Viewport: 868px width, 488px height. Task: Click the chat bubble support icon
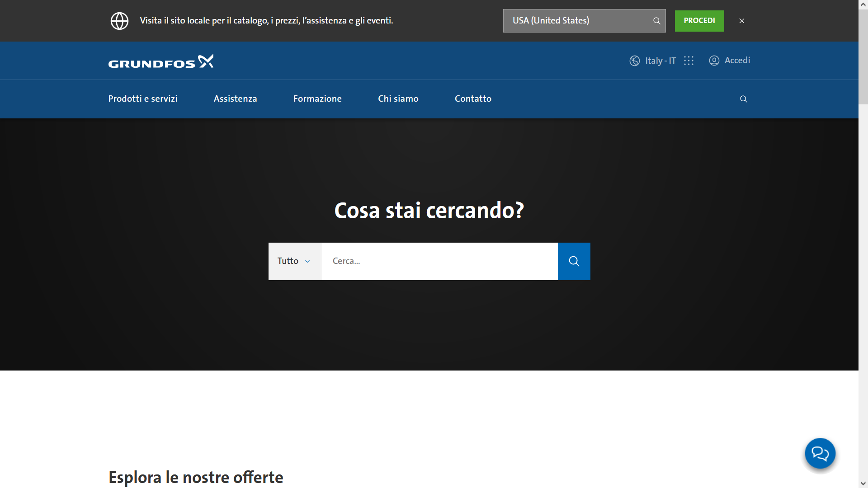coord(821,454)
